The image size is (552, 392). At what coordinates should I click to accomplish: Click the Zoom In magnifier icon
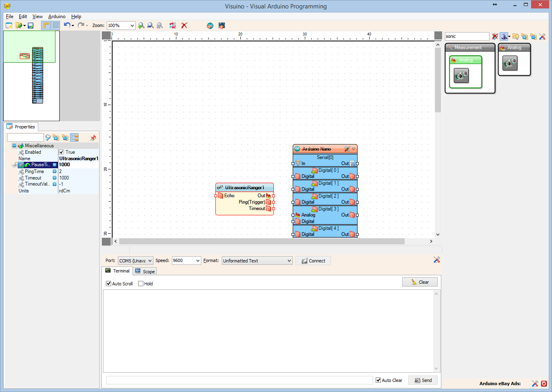tap(141, 25)
